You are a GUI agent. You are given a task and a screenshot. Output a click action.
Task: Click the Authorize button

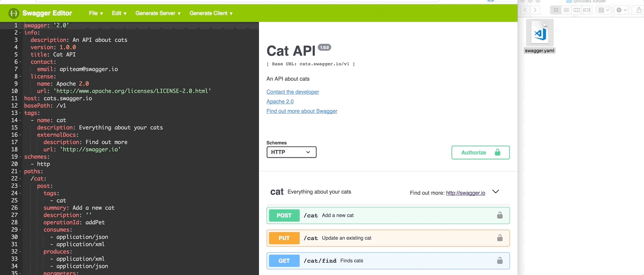tap(480, 152)
